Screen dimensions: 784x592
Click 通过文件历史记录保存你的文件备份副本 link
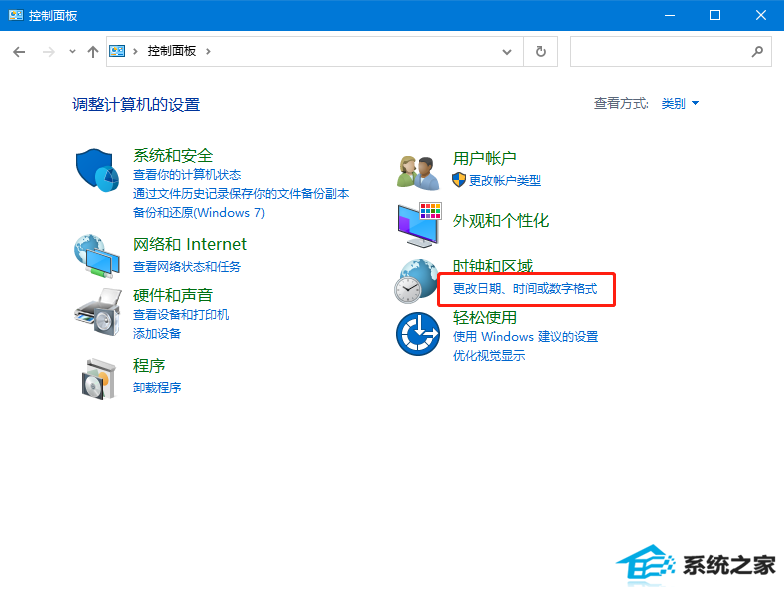(241, 194)
